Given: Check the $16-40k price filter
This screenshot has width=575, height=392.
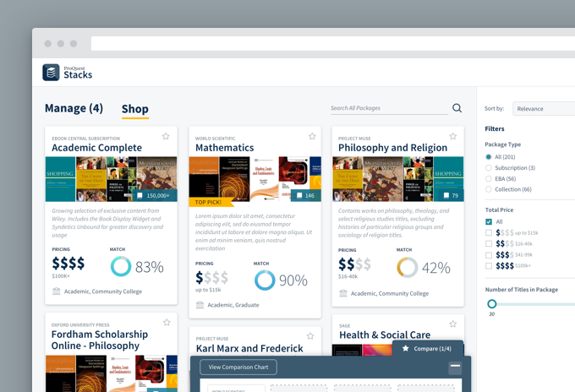Looking at the screenshot, I should pos(489,243).
